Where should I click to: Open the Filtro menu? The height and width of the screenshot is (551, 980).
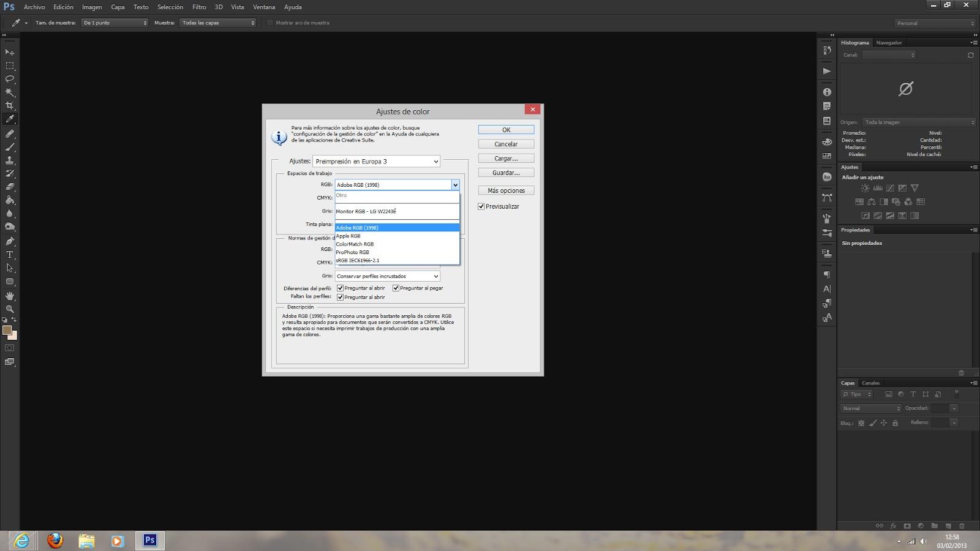(x=199, y=7)
